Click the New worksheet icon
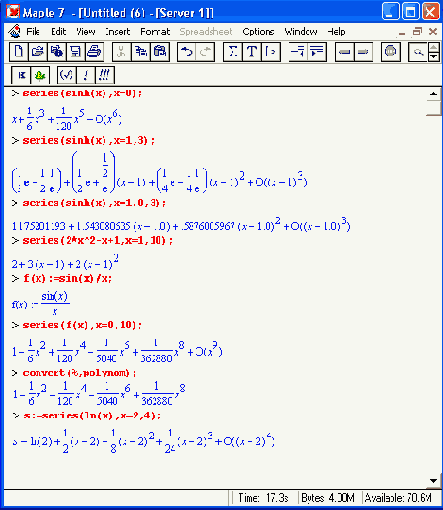 [x=19, y=52]
